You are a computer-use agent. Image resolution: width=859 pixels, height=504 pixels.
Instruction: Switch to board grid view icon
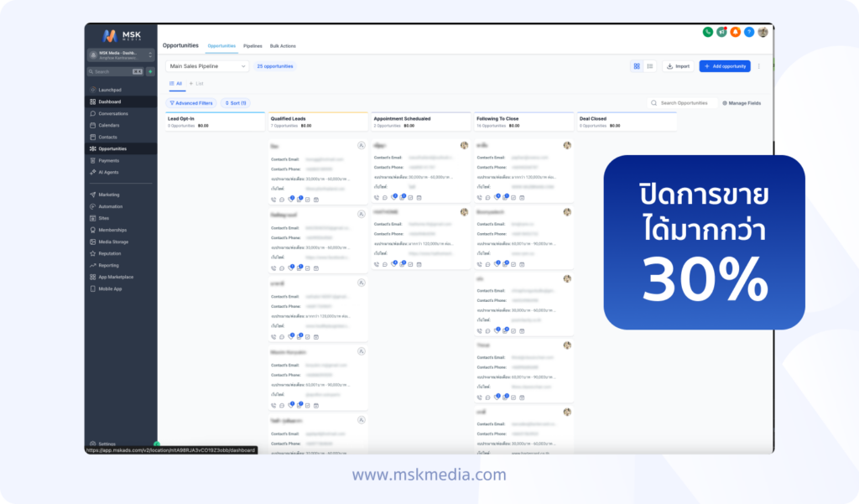(x=637, y=66)
